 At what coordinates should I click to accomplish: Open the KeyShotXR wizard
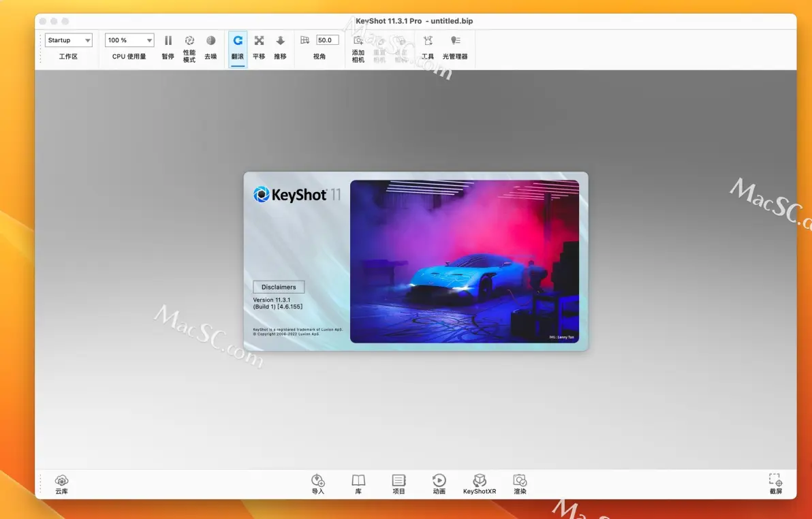point(480,484)
